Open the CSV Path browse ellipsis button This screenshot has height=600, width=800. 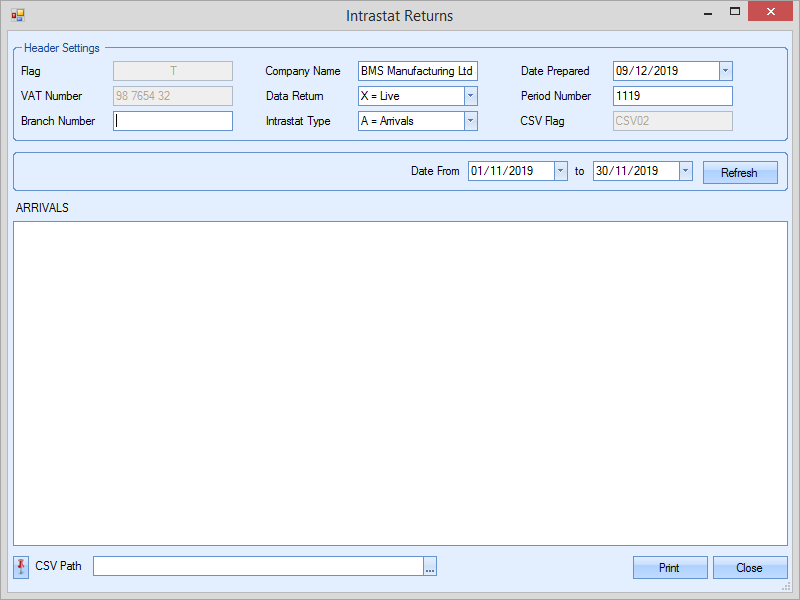pyautogui.click(x=430, y=567)
